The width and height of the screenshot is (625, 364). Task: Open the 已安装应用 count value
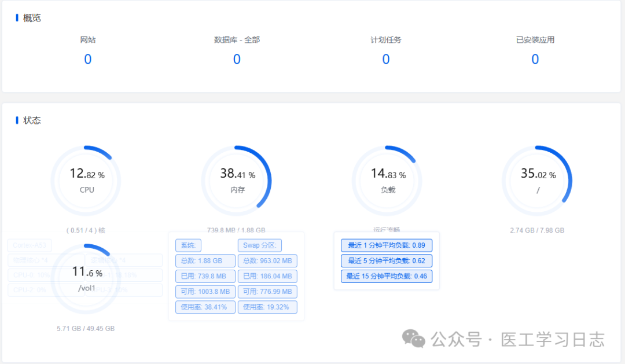click(535, 60)
